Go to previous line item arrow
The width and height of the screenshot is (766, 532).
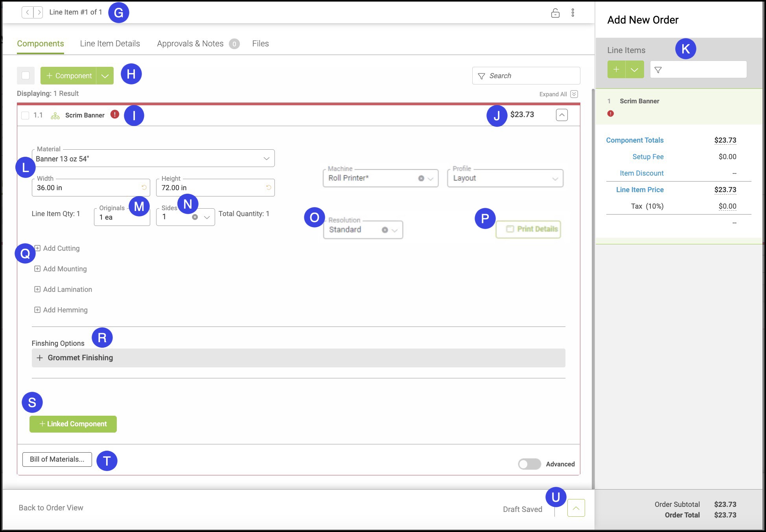tap(27, 12)
